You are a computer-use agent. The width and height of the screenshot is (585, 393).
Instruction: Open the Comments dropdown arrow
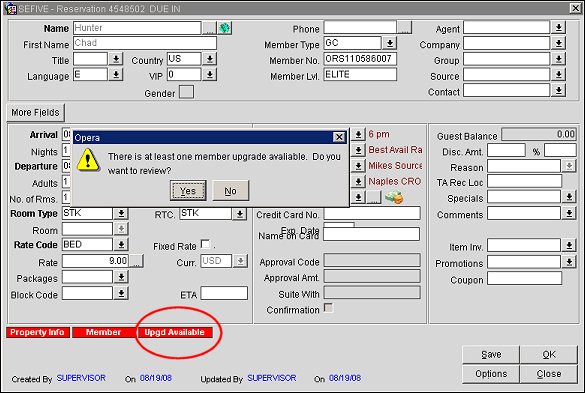pyautogui.click(x=569, y=213)
